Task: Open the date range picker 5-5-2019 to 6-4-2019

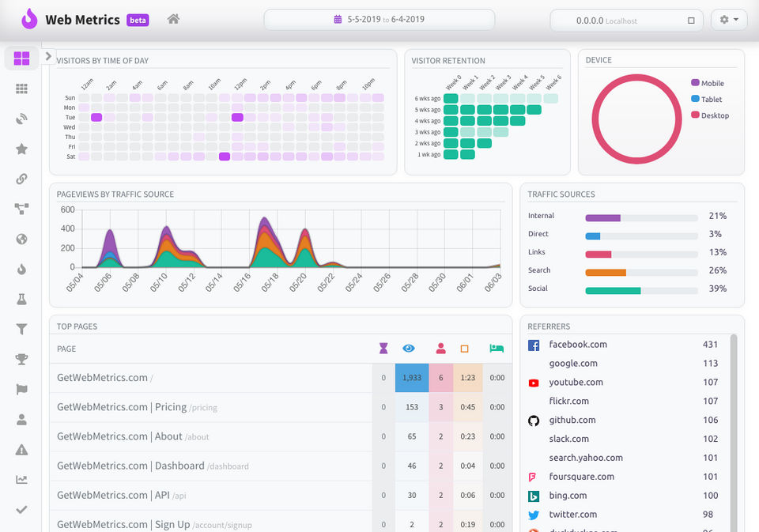Action: [x=379, y=20]
